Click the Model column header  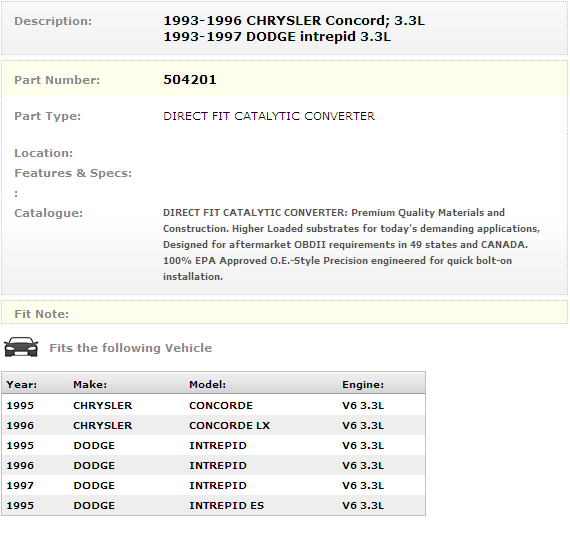[208, 384]
